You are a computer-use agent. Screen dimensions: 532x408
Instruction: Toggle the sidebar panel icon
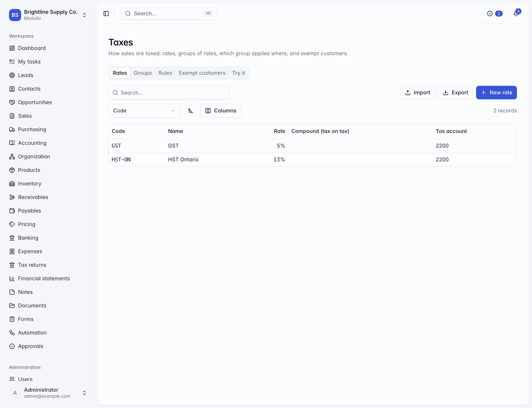pos(106,13)
